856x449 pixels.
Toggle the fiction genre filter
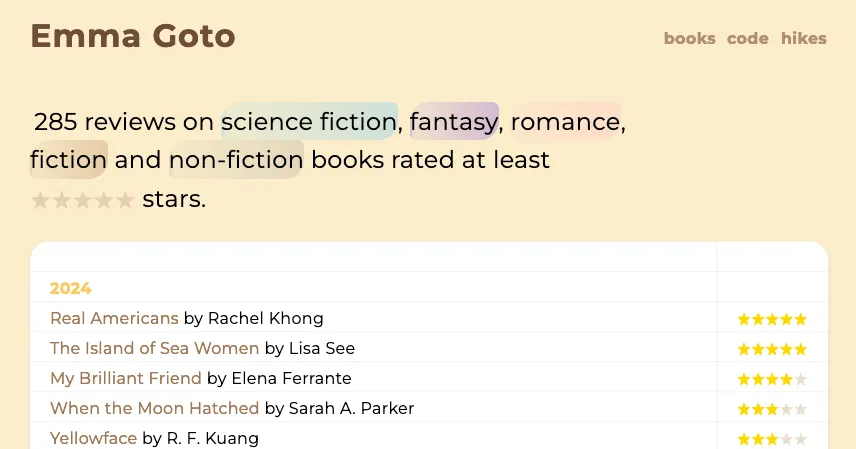(x=68, y=160)
